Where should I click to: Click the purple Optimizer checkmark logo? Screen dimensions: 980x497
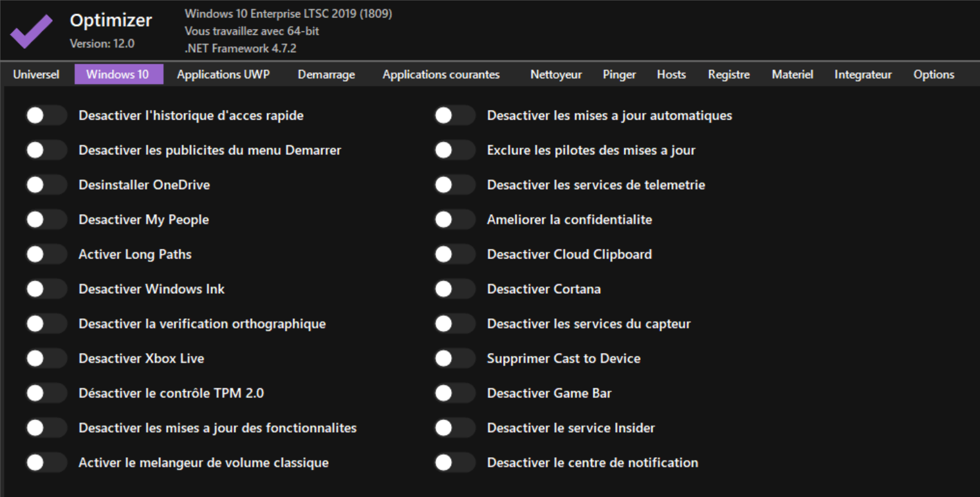click(31, 31)
